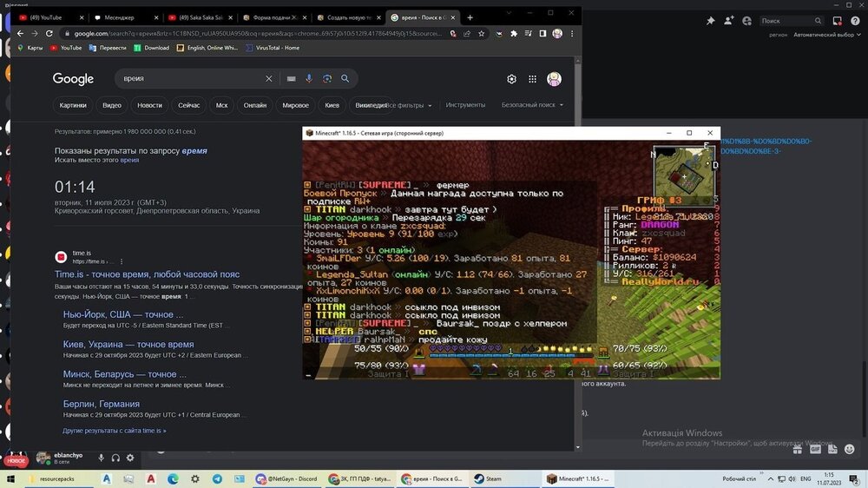Open a new Chrome tab
The image size is (868, 488).
[x=470, y=17]
